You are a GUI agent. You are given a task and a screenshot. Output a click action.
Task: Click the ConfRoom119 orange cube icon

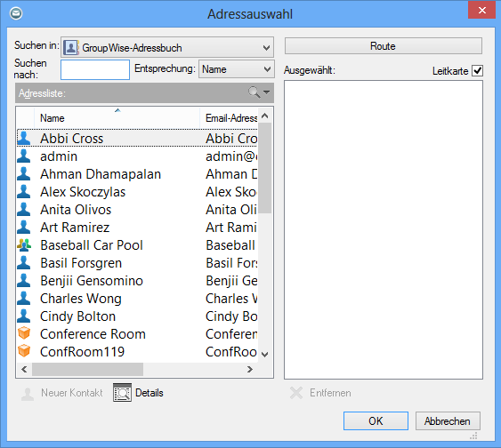(24, 351)
